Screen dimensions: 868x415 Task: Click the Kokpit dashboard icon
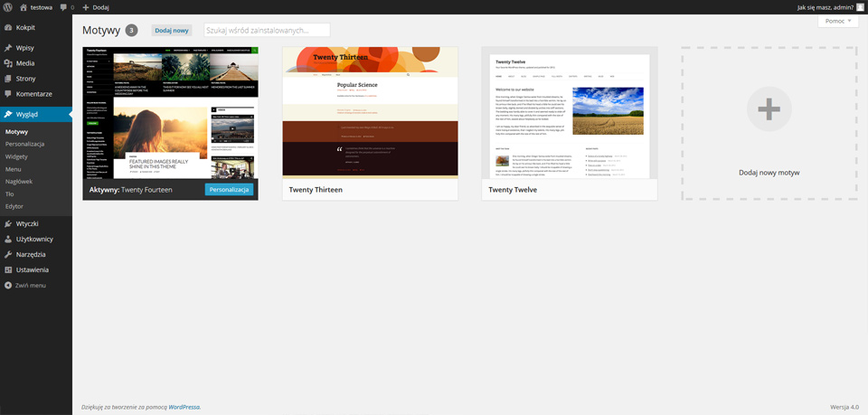pos(8,27)
